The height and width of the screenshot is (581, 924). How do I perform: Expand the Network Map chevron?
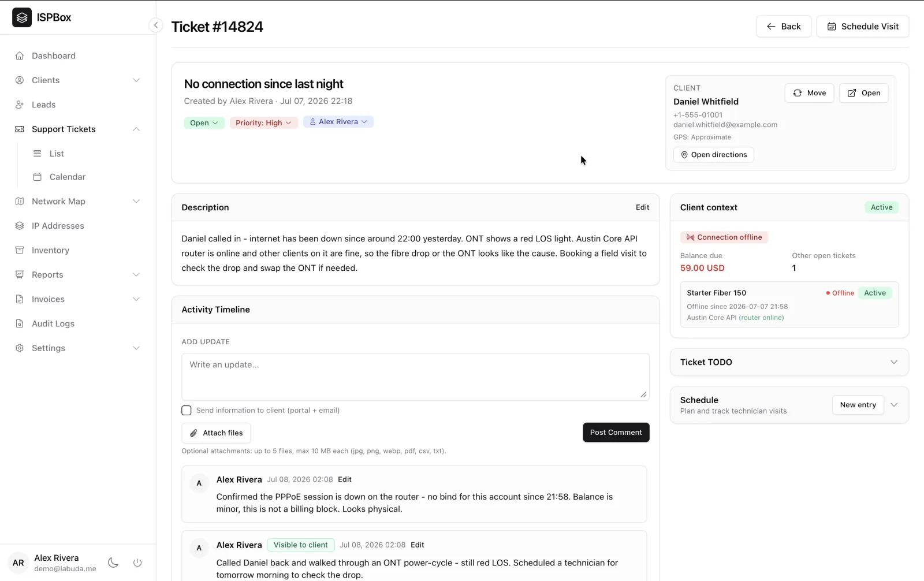(136, 202)
